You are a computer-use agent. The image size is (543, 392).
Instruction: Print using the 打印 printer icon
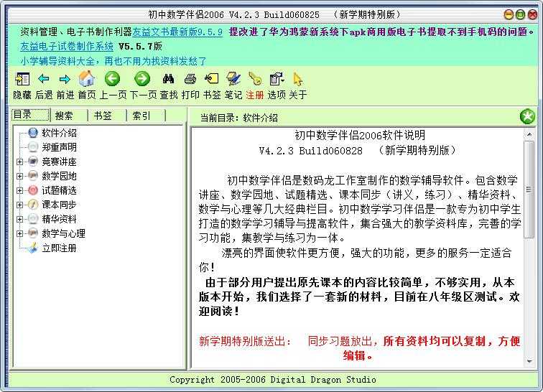coord(190,79)
